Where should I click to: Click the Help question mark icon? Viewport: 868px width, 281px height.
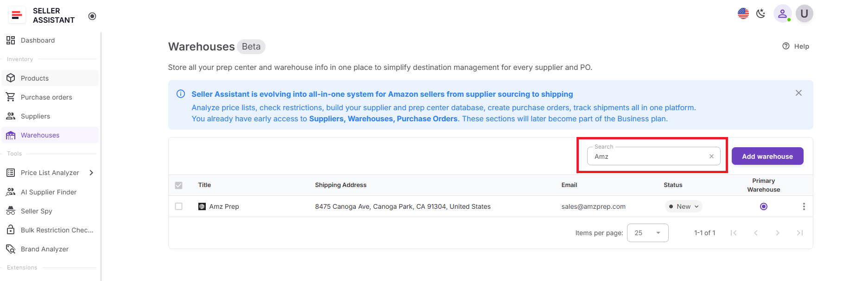(786, 46)
